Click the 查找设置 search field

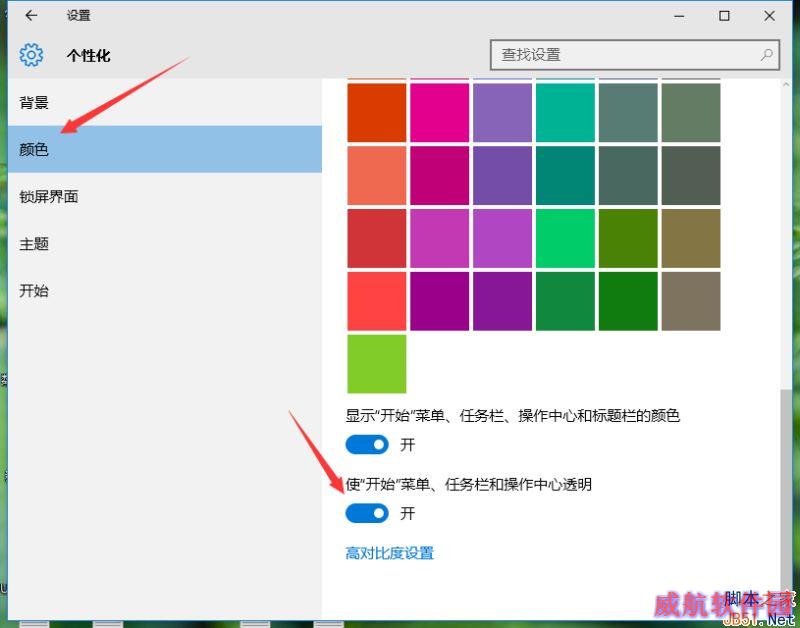[635, 55]
